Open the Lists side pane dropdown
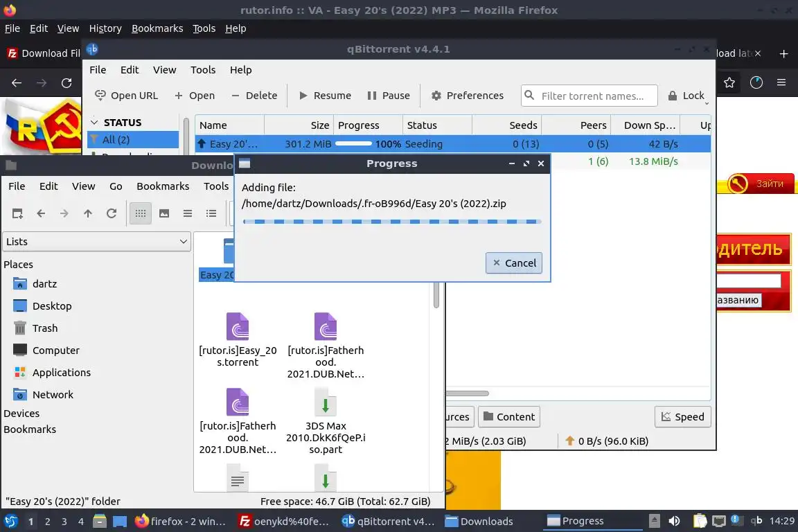 pos(97,241)
